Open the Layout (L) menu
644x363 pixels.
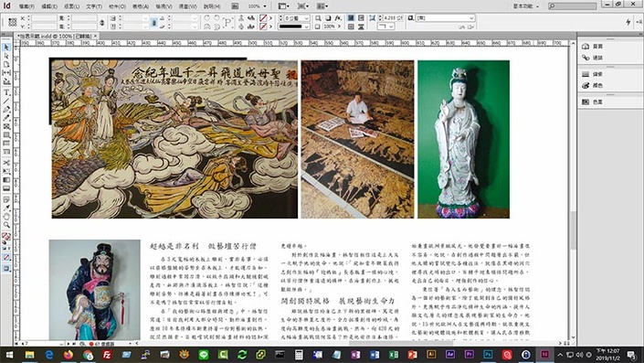click(x=71, y=6)
